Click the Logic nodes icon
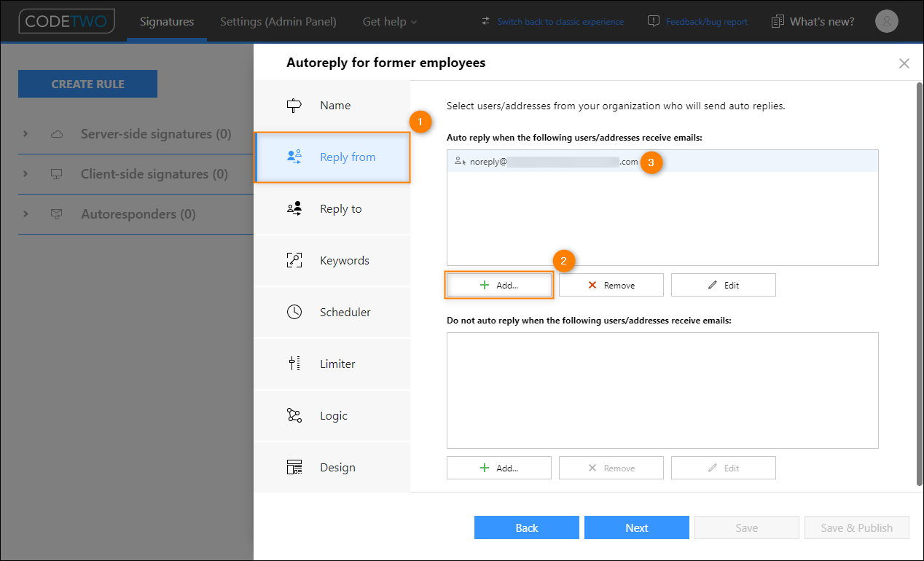This screenshot has height=561, width=924. [x=294, y=415]
